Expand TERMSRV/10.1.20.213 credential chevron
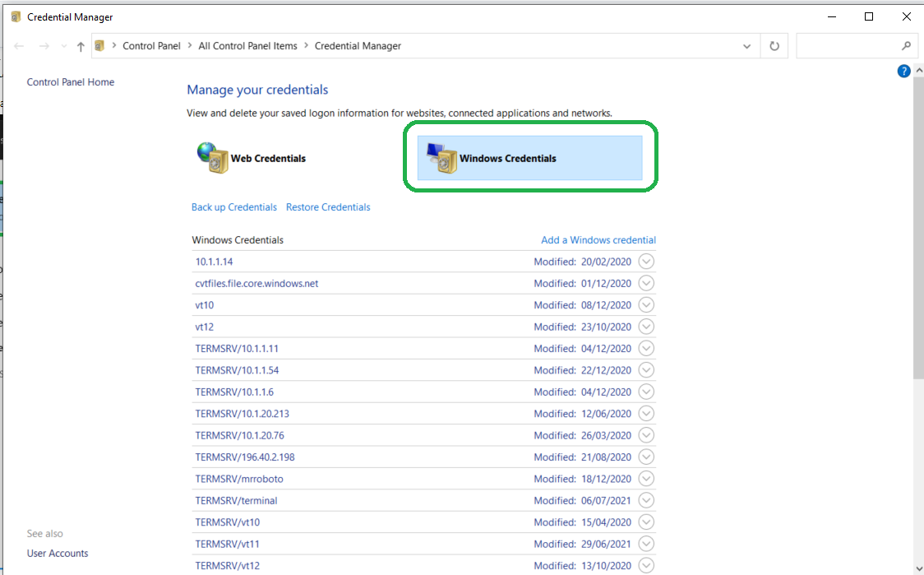 point(646,414)
